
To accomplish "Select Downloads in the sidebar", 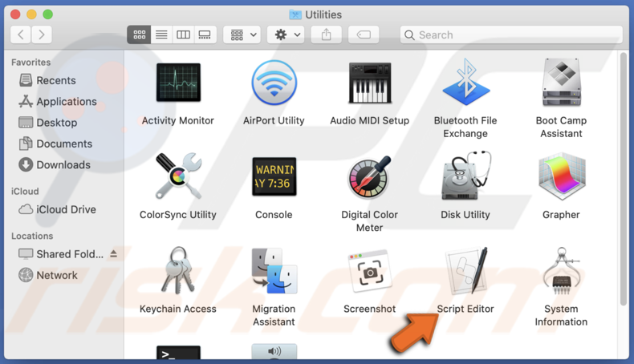I will point(64,165).
